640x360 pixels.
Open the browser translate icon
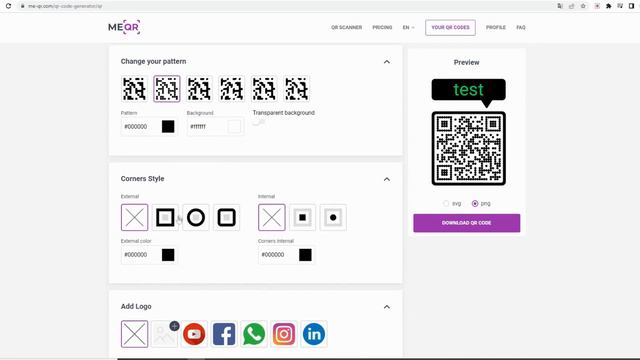560,6
